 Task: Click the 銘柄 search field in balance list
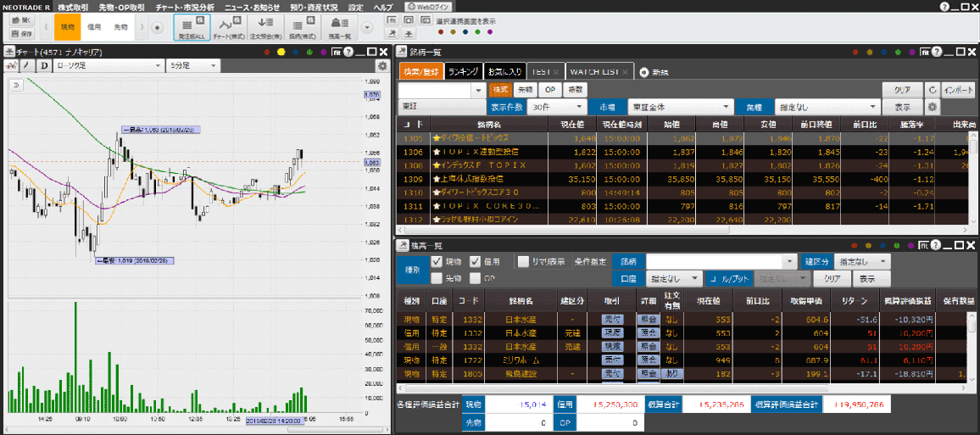(x=721, y=261)
